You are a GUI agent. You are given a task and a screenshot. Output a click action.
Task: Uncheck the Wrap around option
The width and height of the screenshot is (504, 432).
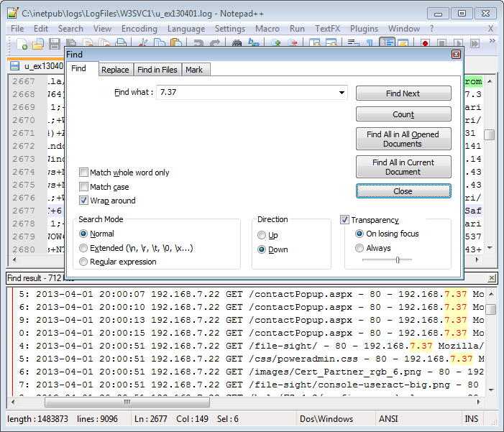pyautogui.click(x=83, y=201)
